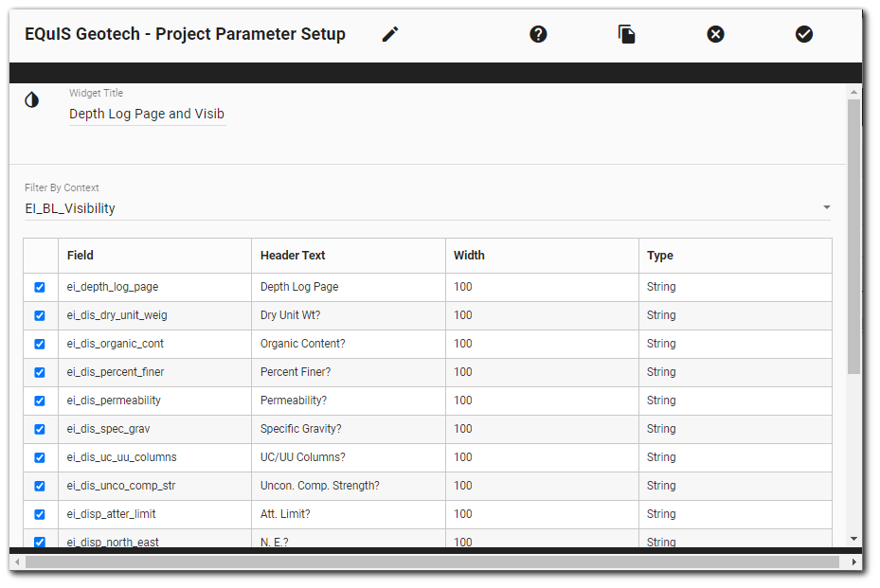Click the horizontal scrollbar right arrow
The height and width of the screenshot is (588, 880).
[856, 561]
